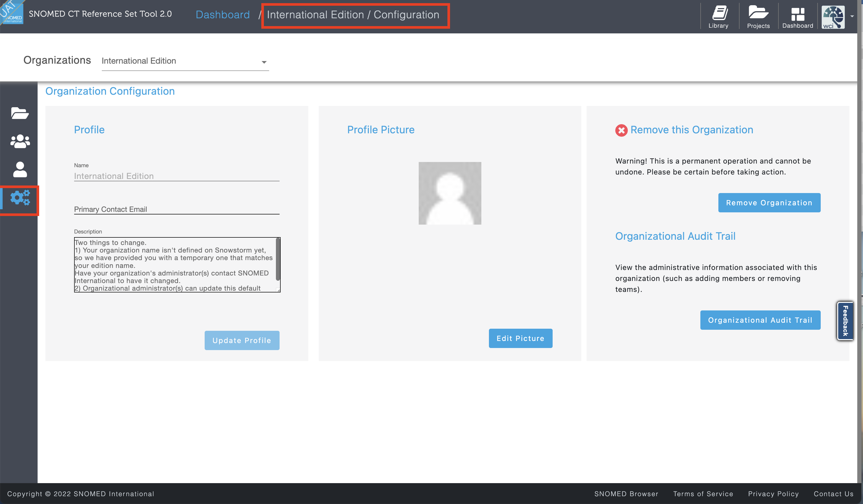The width and height of the screenshot is (863, 504).
Task: Open teams group icon in sidebar
Action: pyautogui.click(x=20, y=141)
